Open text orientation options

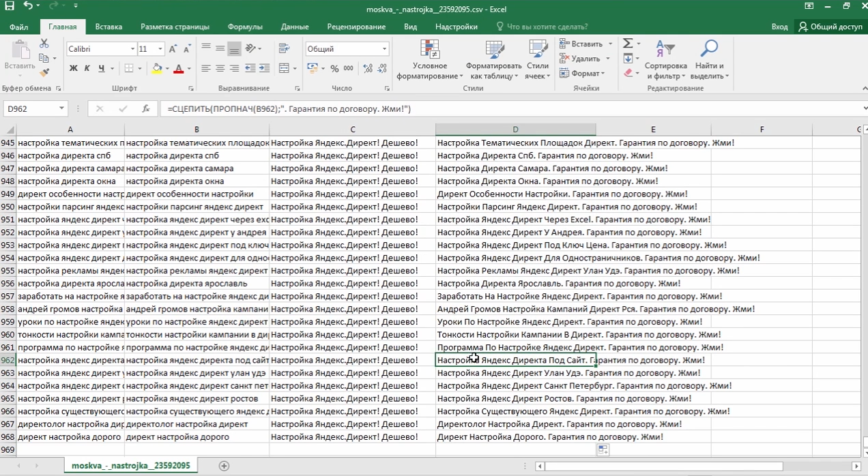click(252, 49)
